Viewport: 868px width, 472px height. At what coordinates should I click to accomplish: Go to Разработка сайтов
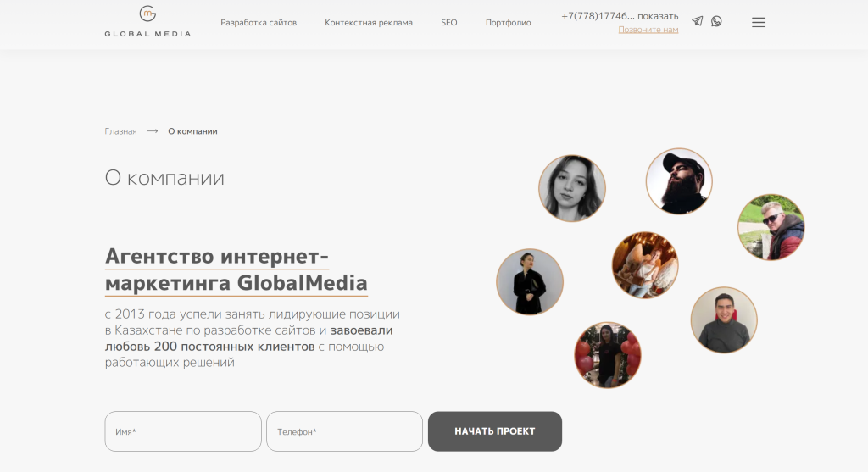coord(259,23)
